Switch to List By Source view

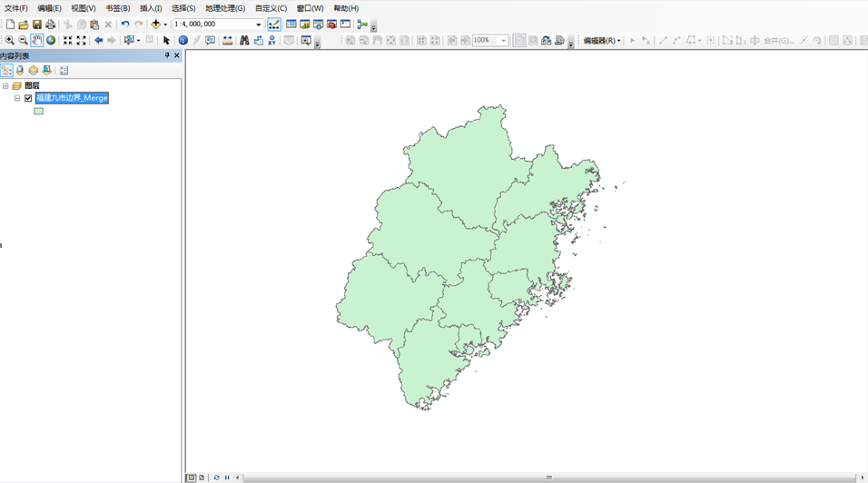pos(20,70)
